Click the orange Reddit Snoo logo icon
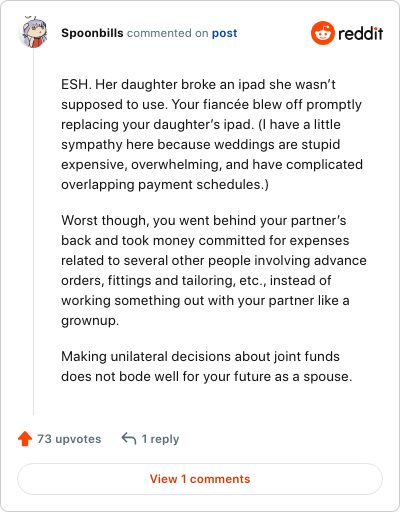 (x=323, y=33)
